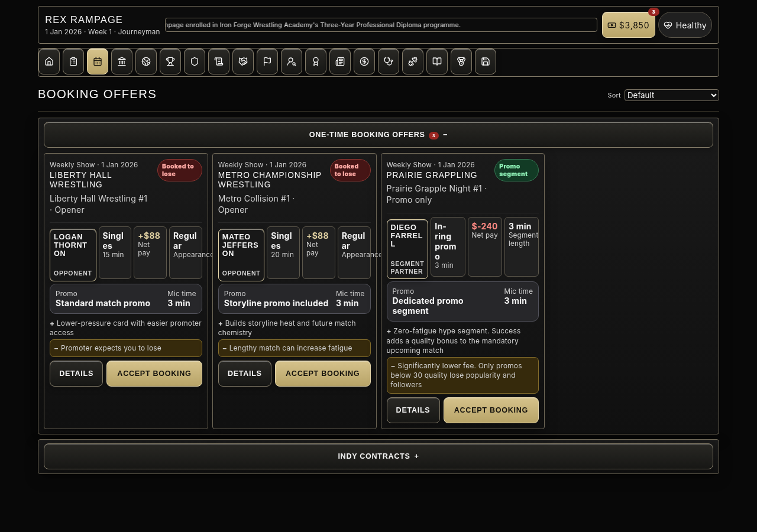The width and height of the screenshot is (757, 532).
Task: Click the 'Promo segment' badge
Action: coord(516,170)
